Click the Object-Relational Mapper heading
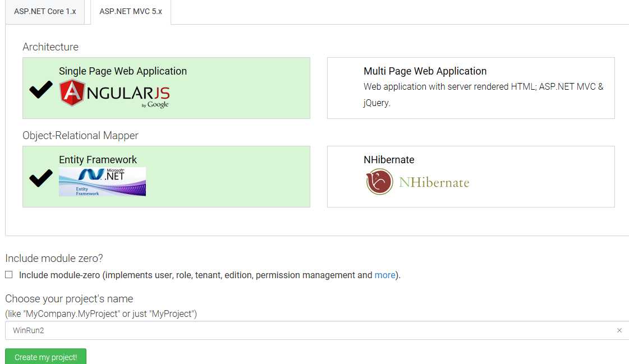The image size is (629, 364). coord(80,136)
